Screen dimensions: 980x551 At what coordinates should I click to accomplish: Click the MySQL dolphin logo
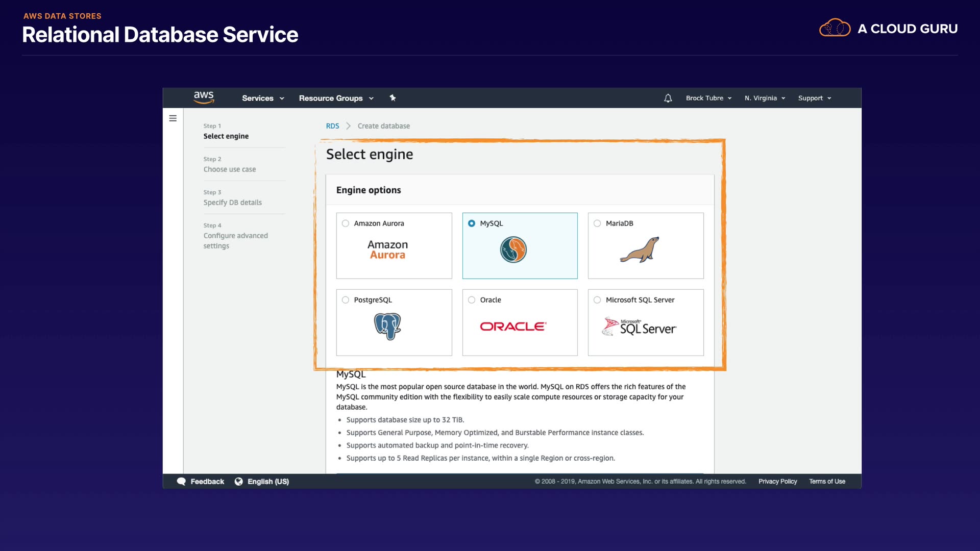pos(513,250)
